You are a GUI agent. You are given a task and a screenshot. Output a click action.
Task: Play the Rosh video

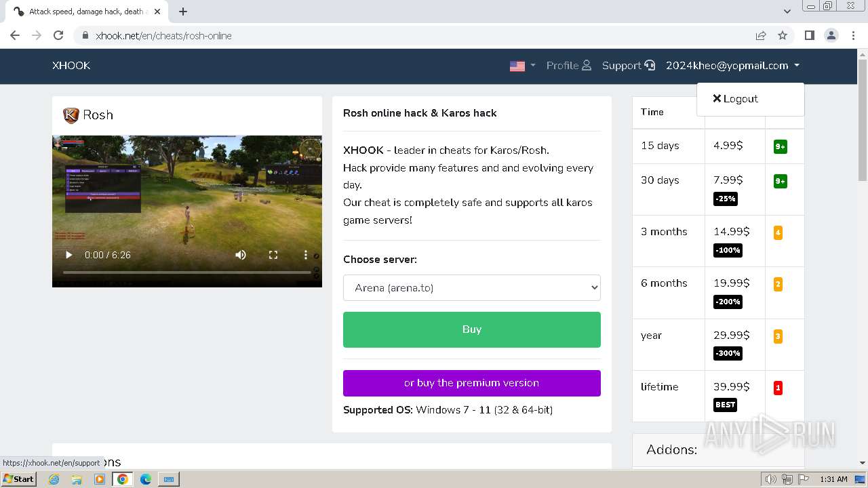[x=68, y=255]
